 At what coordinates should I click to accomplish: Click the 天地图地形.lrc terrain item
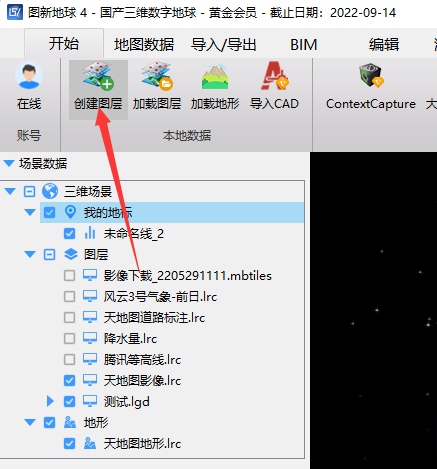pyautogui.click(x=142, y=444)
